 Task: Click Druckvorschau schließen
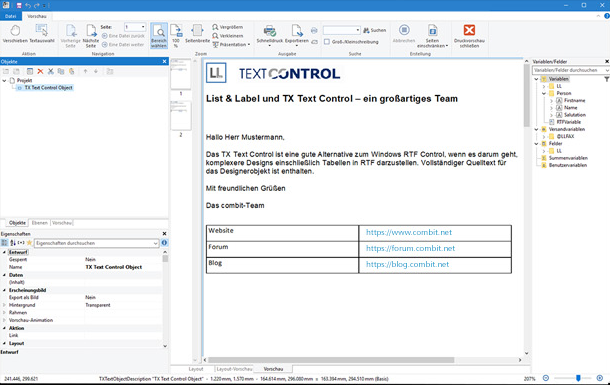coord(469,36)
